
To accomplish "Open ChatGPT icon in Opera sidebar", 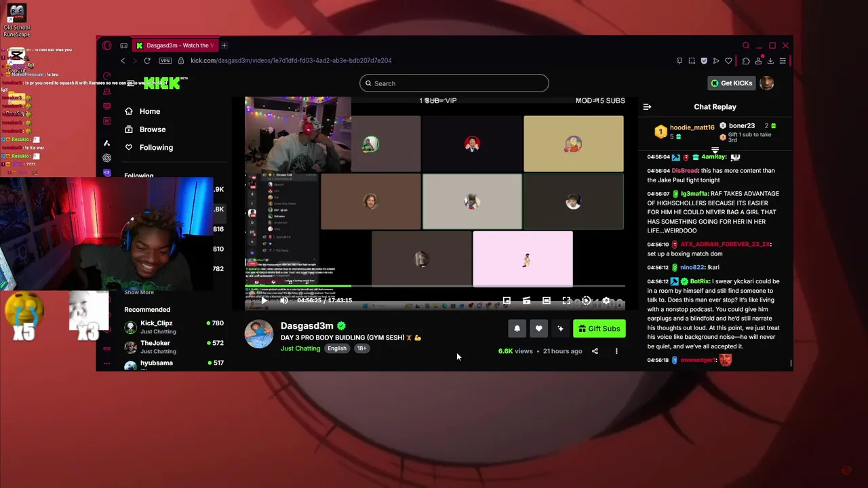I will (x=106, y=158).
